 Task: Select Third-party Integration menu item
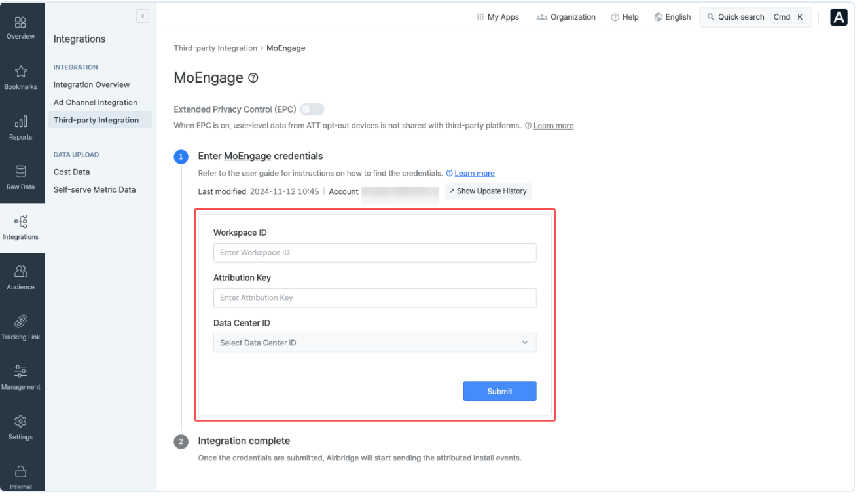click(x=99, y=120)
